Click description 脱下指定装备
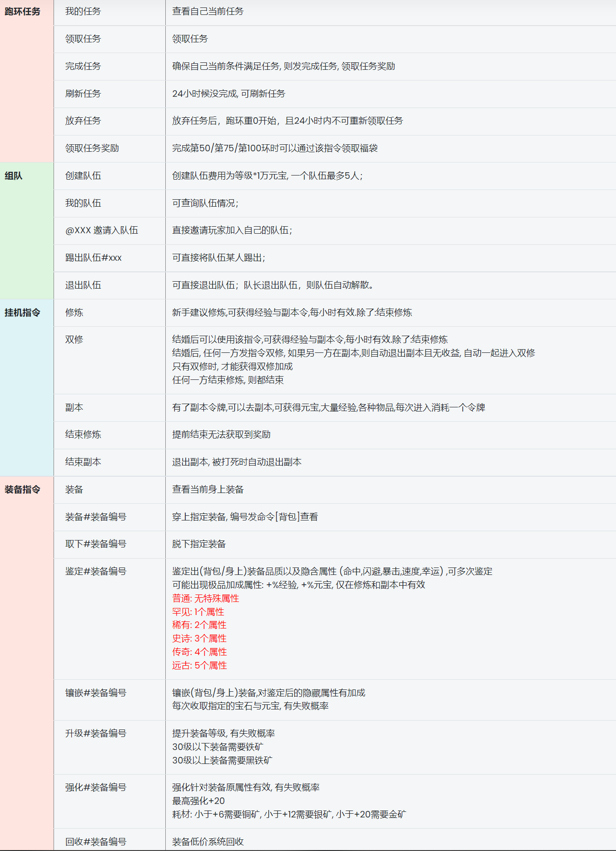This screenshot has height=851, width=616. pos(199,544)
